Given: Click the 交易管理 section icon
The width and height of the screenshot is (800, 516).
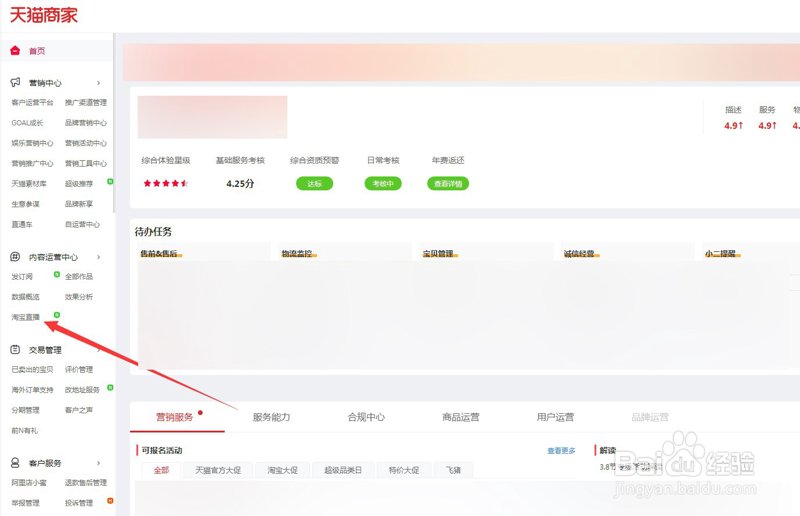Looking at the screenshot, I should point(15,350).
